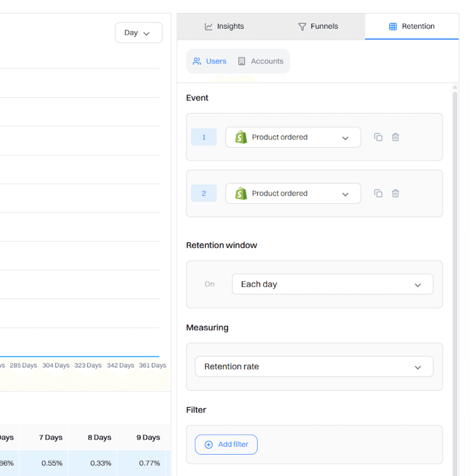Open the Each day retention window dropdown
Viewport: 470px width, 476px height.
333,284
